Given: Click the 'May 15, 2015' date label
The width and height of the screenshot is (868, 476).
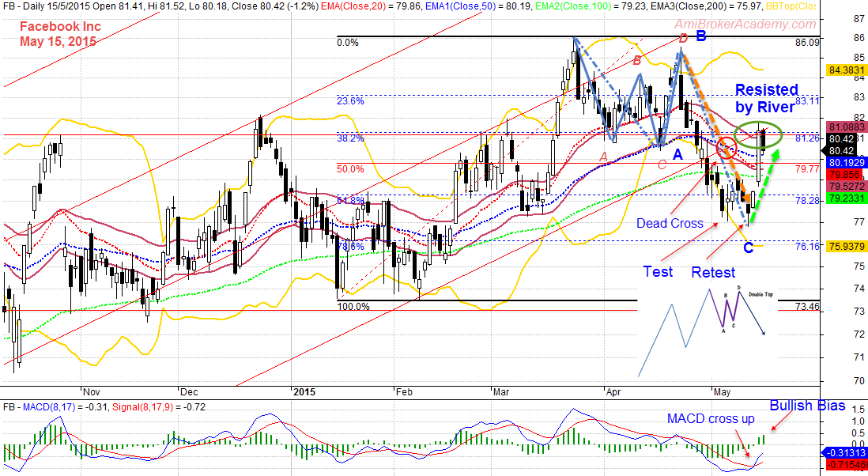Looking at the screenshot, I should [58, 41].
